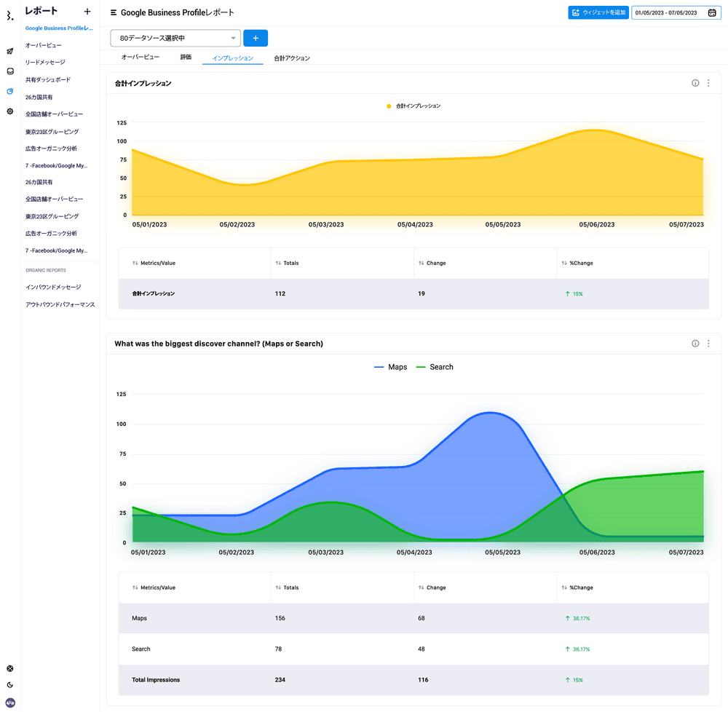Screen dimensions: 728x712
Task: Toggle the Search series in the chart legend
Action: pos(434,367)
